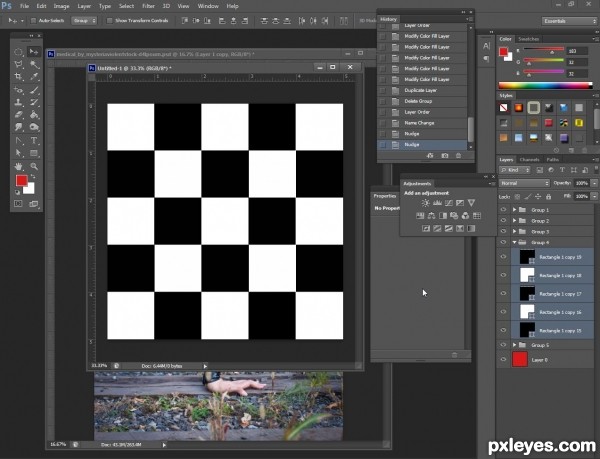Toggle Quick Mask mode
This screenshot has width=600, height=459.
[18, 203]
